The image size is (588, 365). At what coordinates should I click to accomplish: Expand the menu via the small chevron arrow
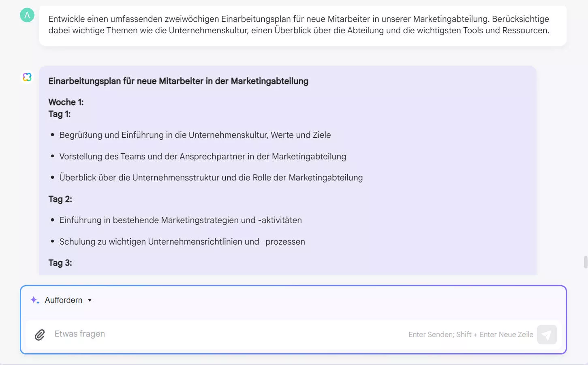tap(90, 300)
